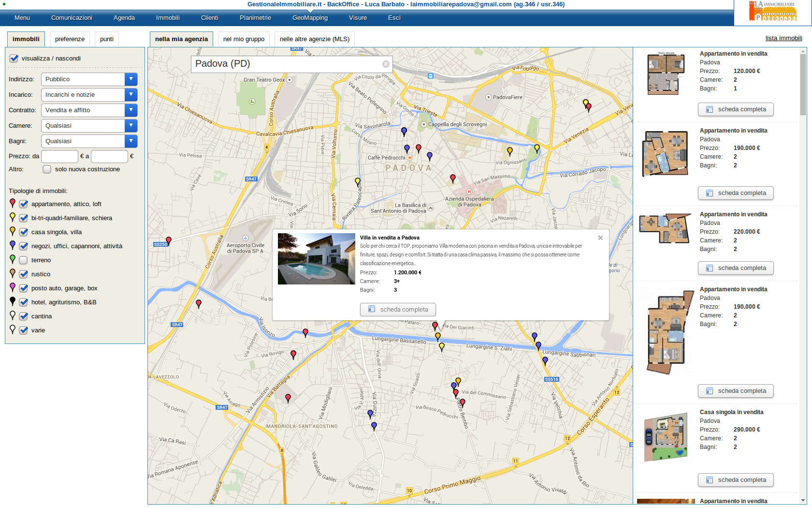Clear the Padova (PD) search field

(x=385, y=64)
